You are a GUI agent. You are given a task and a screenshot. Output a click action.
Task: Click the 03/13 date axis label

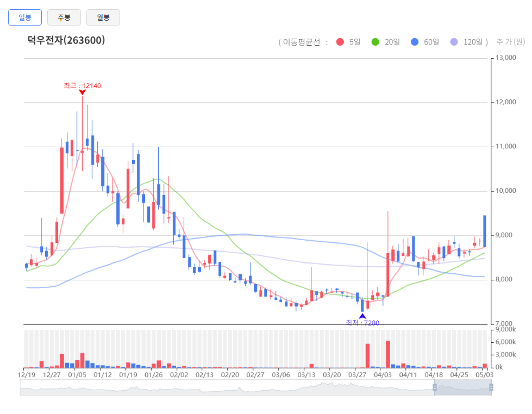point(306,375)
